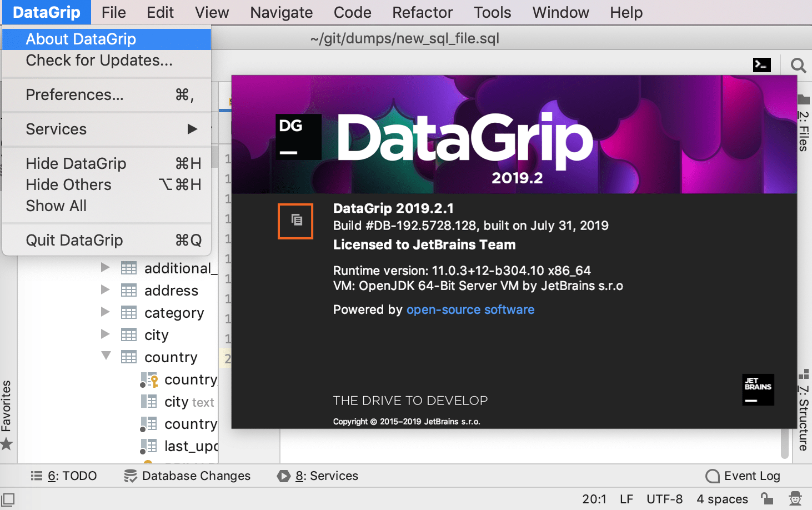This screenshot has width=812, height=510.
Task: Open the 7: Structure side tab
Action: 803,410
